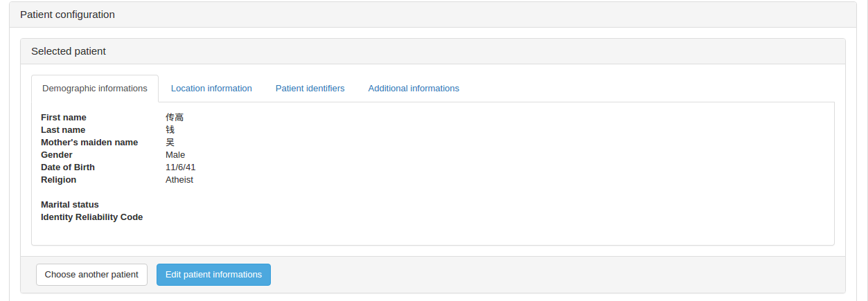Click the birth date value 11/6/41

coord(180,167)
